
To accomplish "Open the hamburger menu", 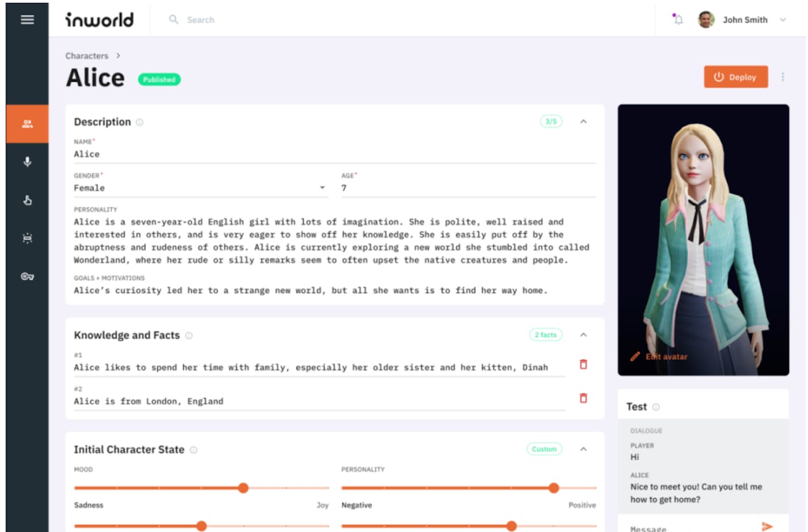I will coord(27,20).
